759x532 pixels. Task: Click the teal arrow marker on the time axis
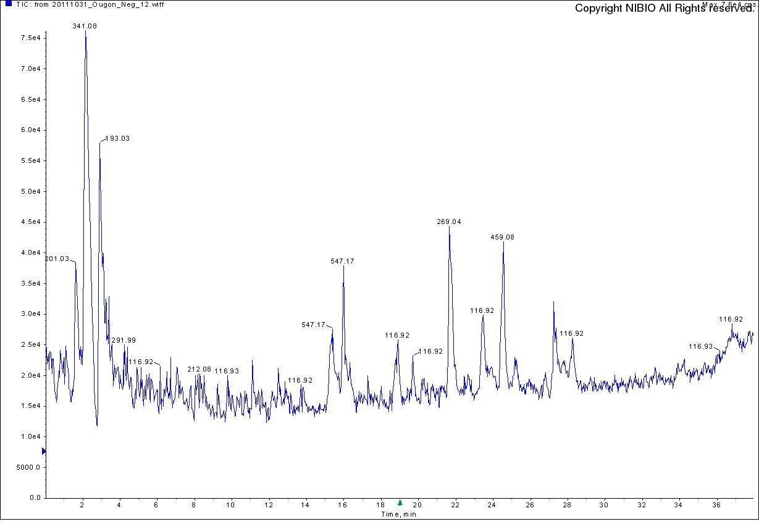(400, 504)
